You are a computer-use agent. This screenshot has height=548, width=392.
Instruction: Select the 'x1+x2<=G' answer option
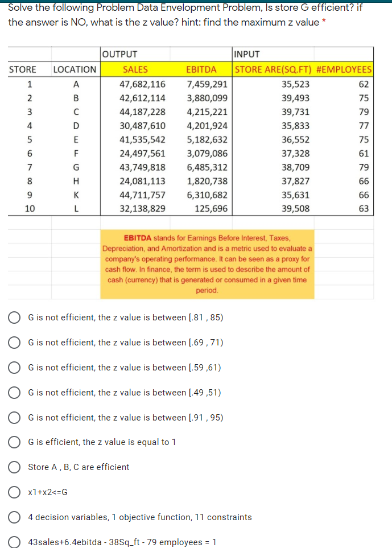pos(14,492)
